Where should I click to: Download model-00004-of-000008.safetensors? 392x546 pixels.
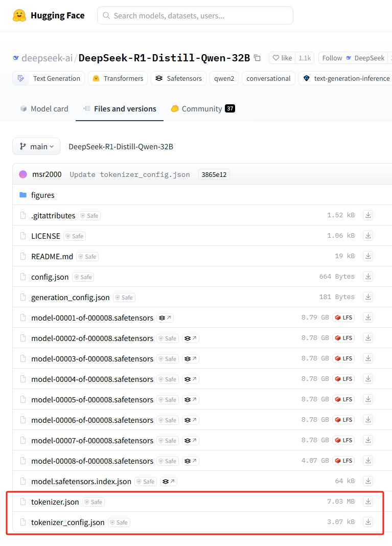[368, 379]
